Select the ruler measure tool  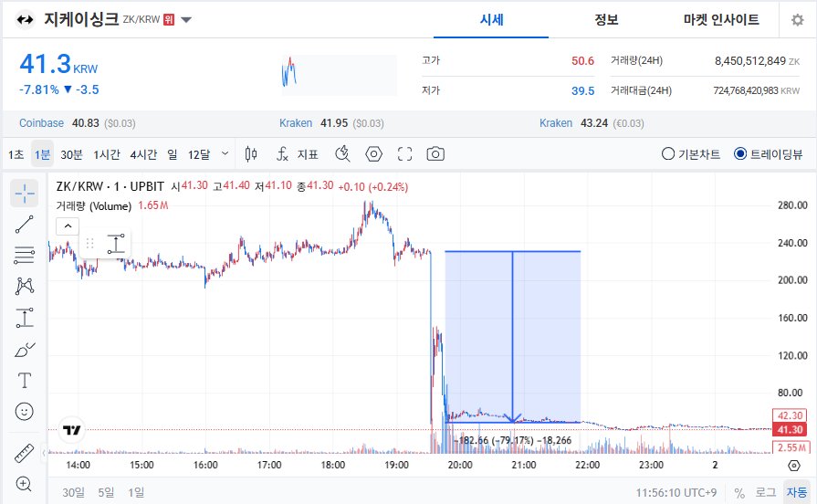click(x=25, y=454)
